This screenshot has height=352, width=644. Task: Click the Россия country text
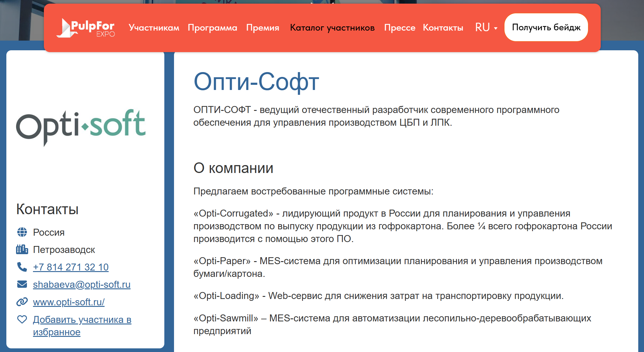point(49,232)
